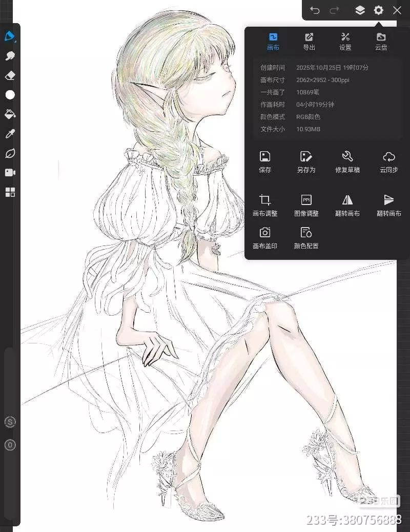
Task: Click the video recording camera icon
Action: coord(10,173)
